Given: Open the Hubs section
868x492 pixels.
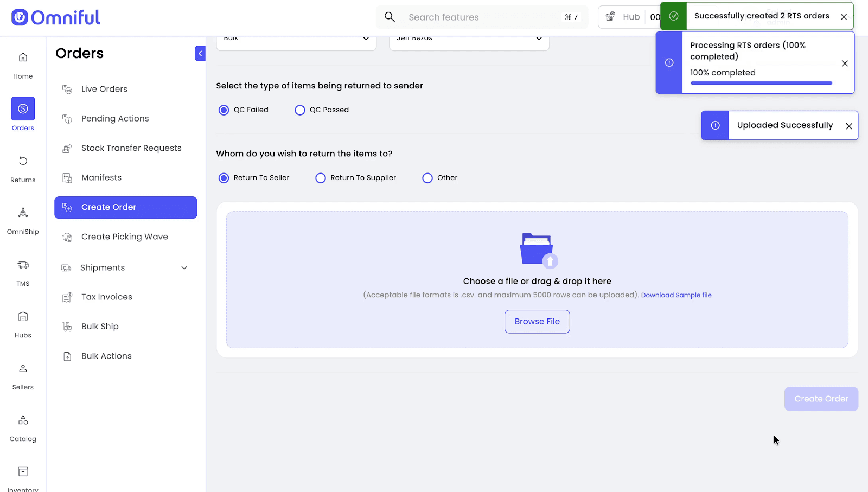Looking at the screenshot, I should click(x=23, y=316).
